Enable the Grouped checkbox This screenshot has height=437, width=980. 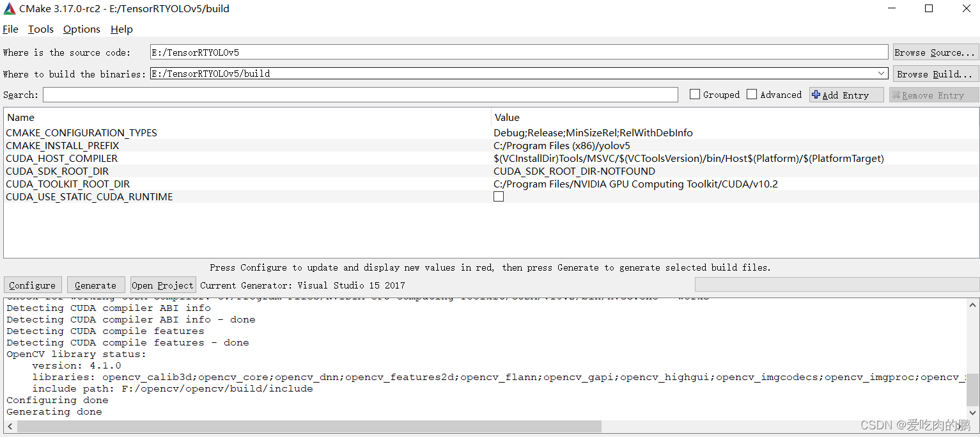(694, 94)
